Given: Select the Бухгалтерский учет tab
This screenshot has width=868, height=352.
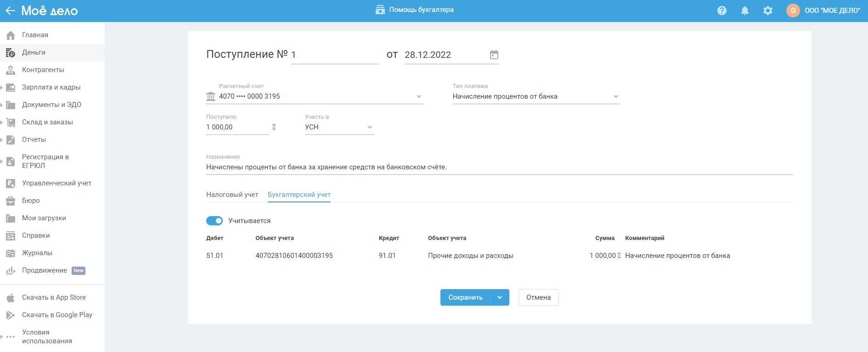Looking at the screenshot, I should [x=299, y=195].
